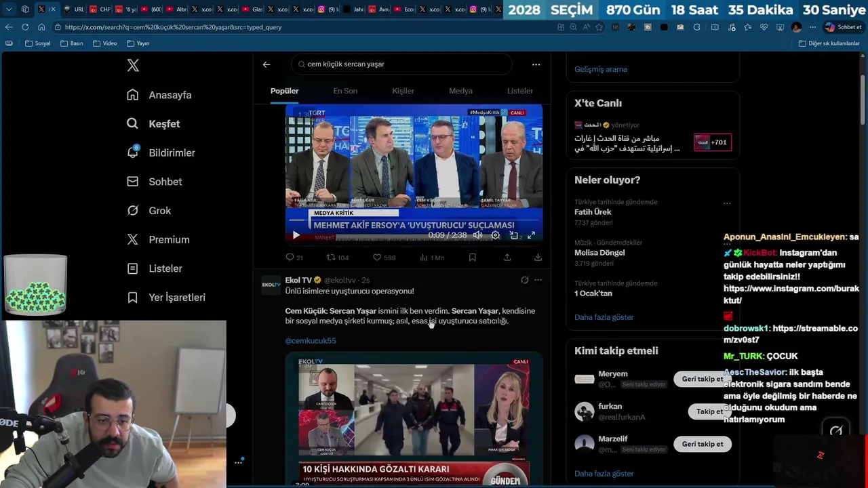Viewport: 868px width, 488px height.
Task: Open Fatih Ürek trending topic
Action: point(593,212)
